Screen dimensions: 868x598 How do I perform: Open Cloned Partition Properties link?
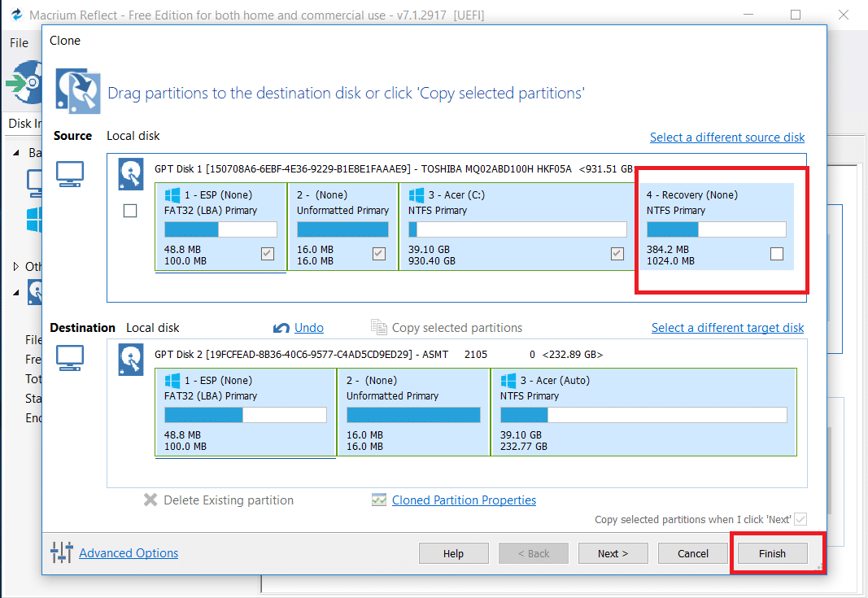coord(464,500)
